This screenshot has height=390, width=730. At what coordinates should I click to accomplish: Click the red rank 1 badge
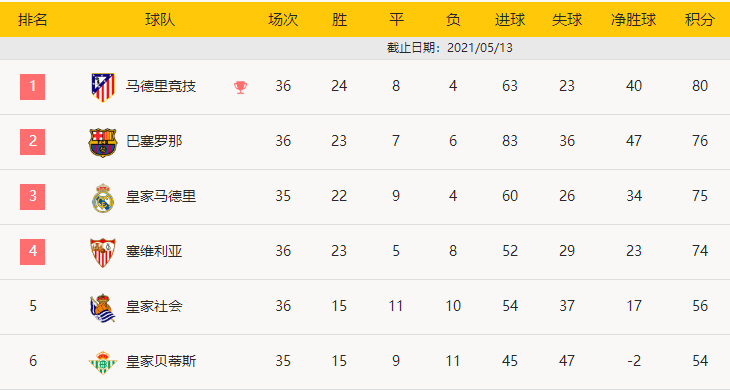coord(33,87)
